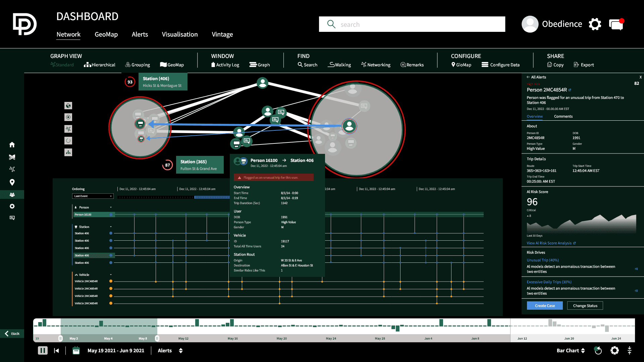
Task: Open the settings gear next to Obedience
Action: click(595, 24)
